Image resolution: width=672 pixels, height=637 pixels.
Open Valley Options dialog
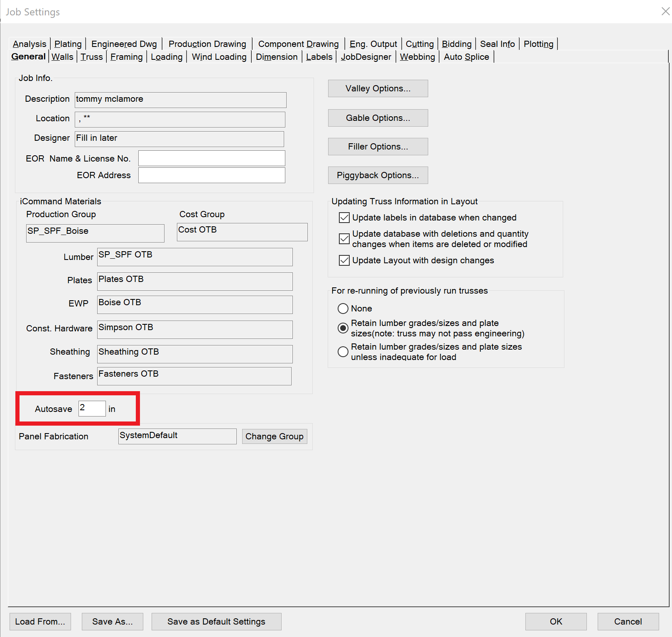click(378, 88)
